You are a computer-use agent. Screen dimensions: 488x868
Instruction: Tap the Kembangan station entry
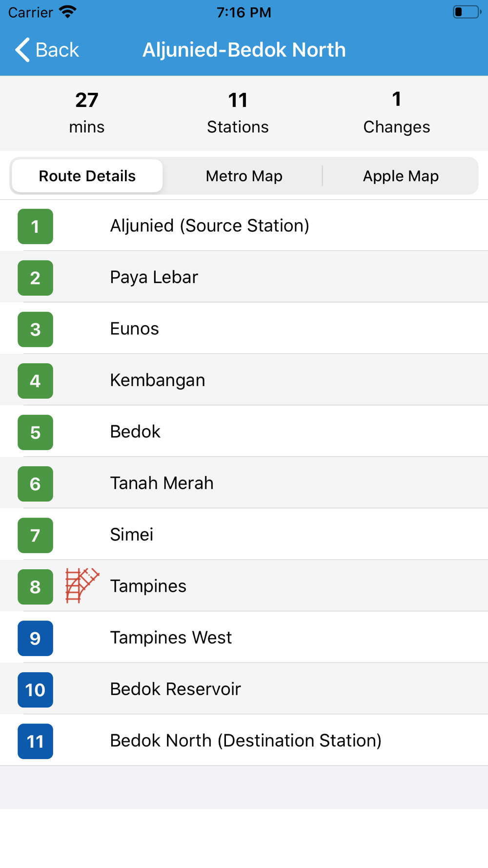tap(244, 380)
